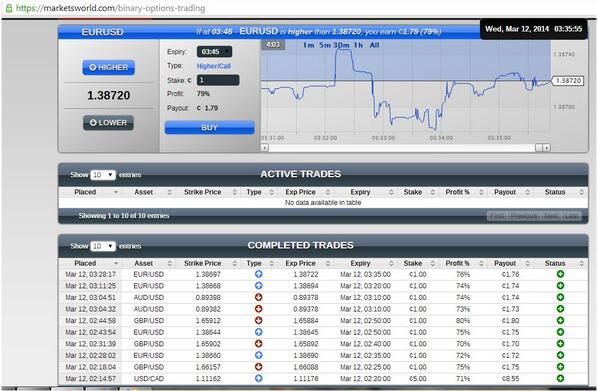
Task: Sort Completed Trades by Profit % column
Action: [x=462, y=264]
